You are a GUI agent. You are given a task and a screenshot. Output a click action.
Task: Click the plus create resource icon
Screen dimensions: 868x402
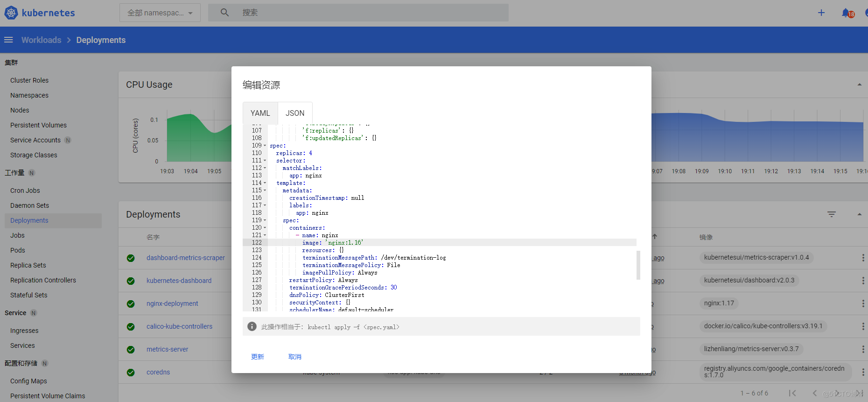821,13
